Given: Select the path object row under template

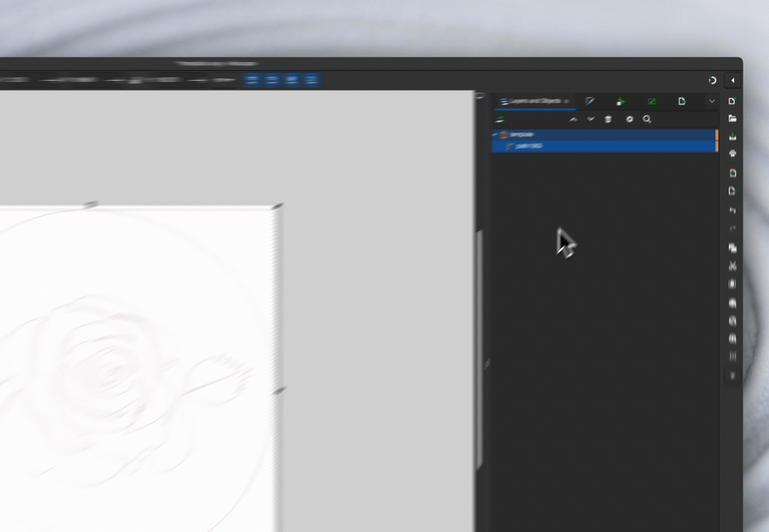Looking at the screenshot, I should tap(604, 145).
